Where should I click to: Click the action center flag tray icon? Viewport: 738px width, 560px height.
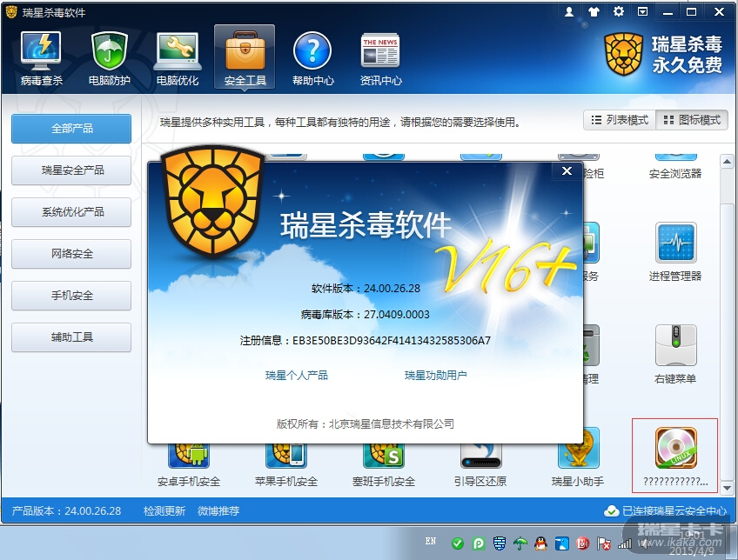coord(604,544)
